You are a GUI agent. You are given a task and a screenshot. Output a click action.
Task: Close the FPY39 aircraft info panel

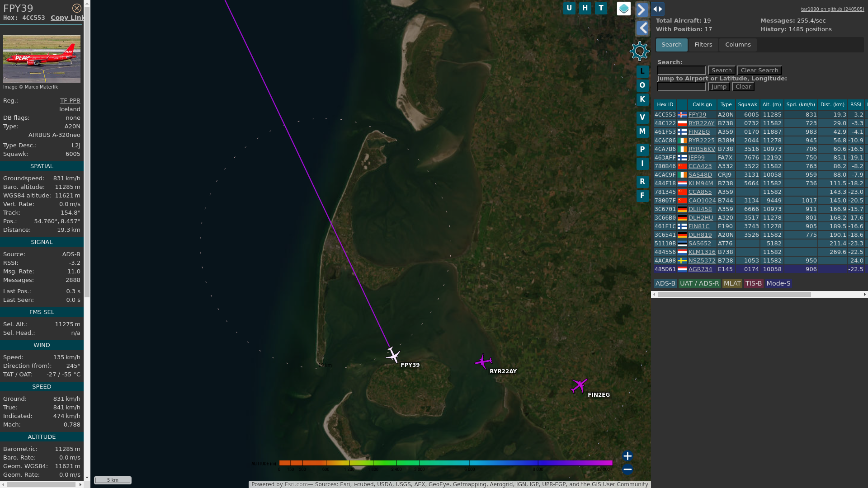click(x=77, y=8)
